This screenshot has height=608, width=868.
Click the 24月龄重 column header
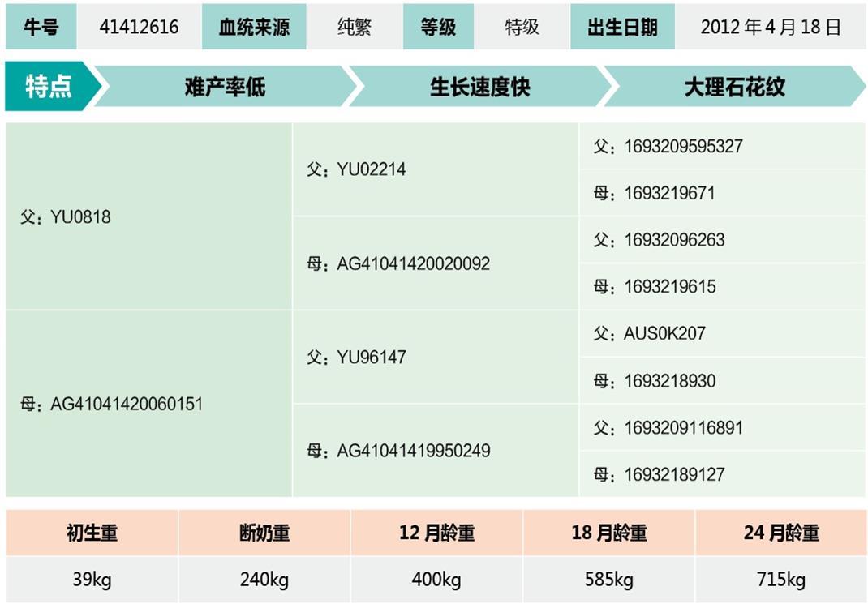(x=780, y=533)
